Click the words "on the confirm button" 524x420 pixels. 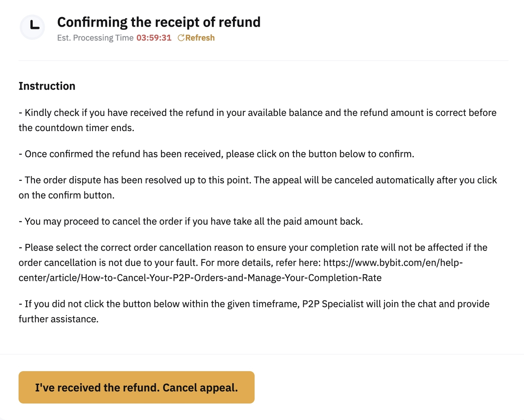coord(66,195)
